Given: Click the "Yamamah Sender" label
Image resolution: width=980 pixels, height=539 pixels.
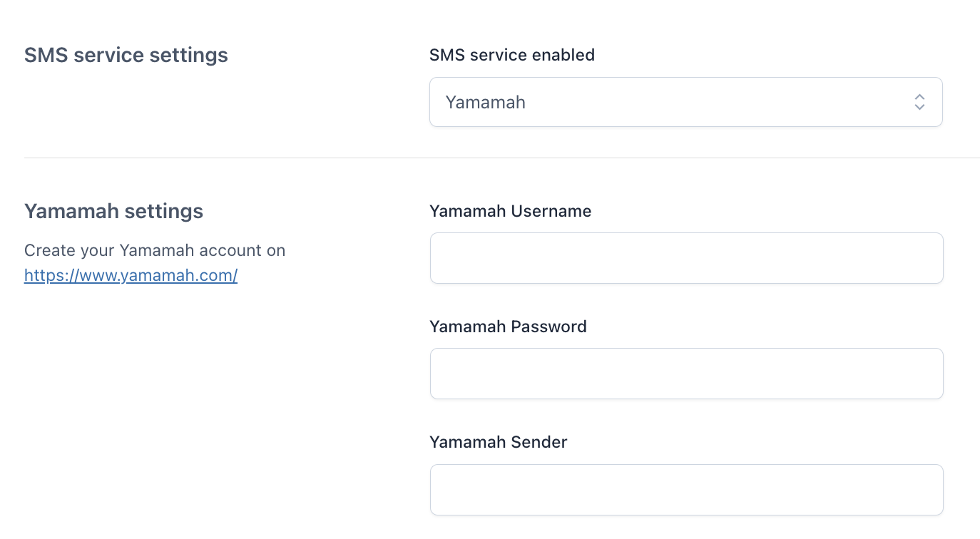Looking at the screenshot, I should [498, 442].
